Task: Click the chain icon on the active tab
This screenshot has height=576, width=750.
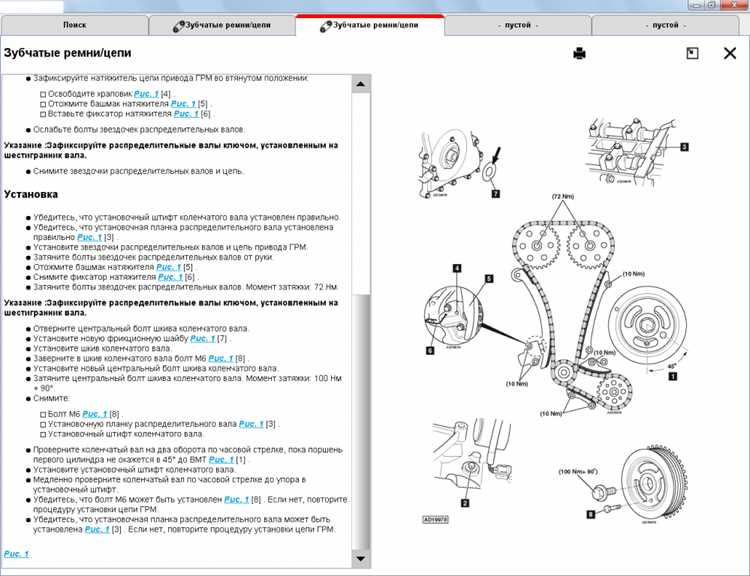Action: coord(326,26)
